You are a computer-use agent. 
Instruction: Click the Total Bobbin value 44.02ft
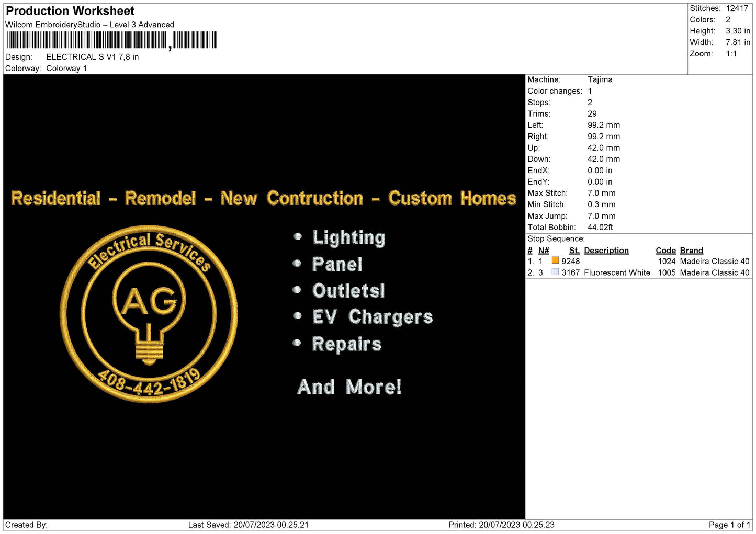[600, 227]
